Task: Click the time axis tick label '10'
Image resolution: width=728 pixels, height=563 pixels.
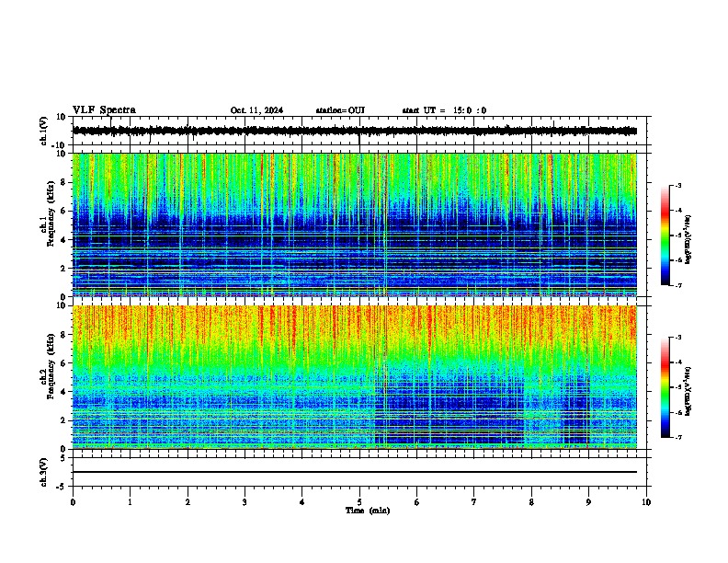Action: (646, 502)
